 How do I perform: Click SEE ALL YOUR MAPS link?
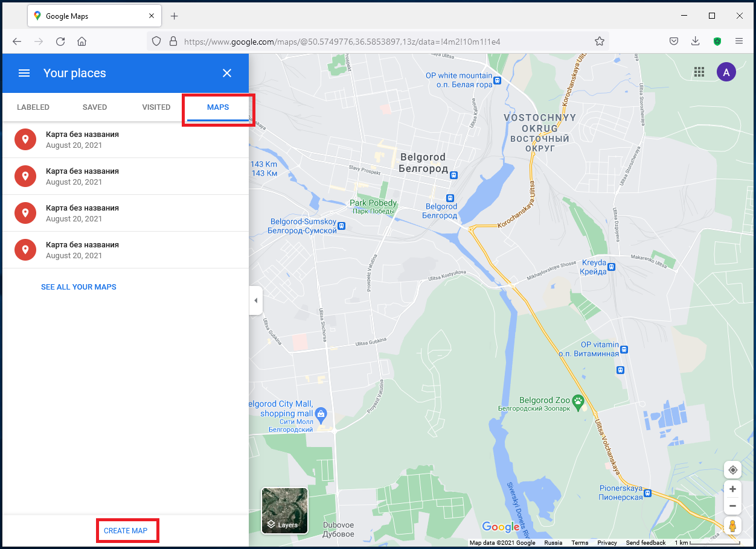78,287
